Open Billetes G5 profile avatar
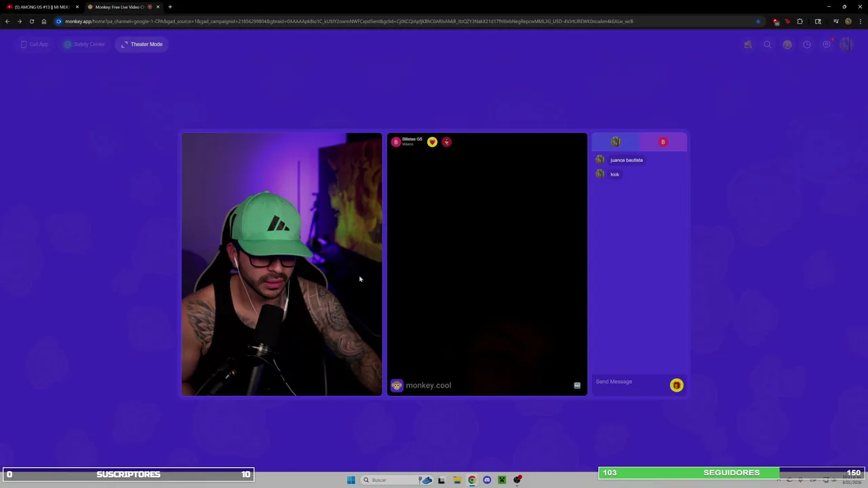This screenshot has width=868, height=488. (396, 142)
